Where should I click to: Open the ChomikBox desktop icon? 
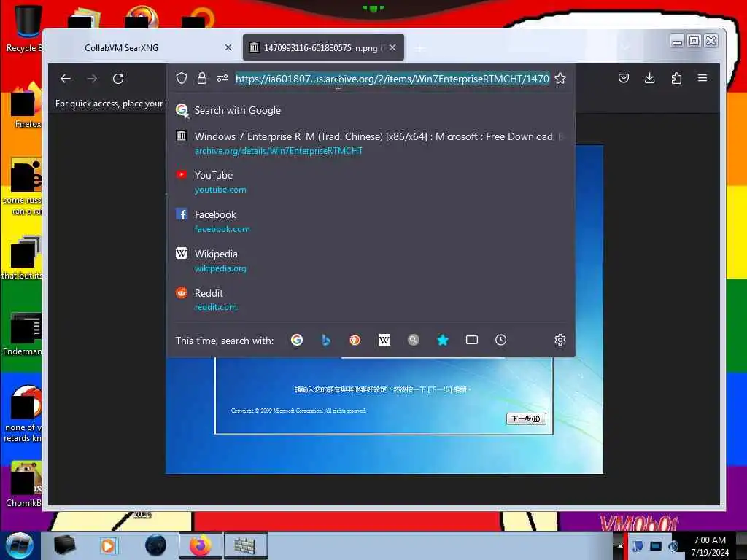24,483
